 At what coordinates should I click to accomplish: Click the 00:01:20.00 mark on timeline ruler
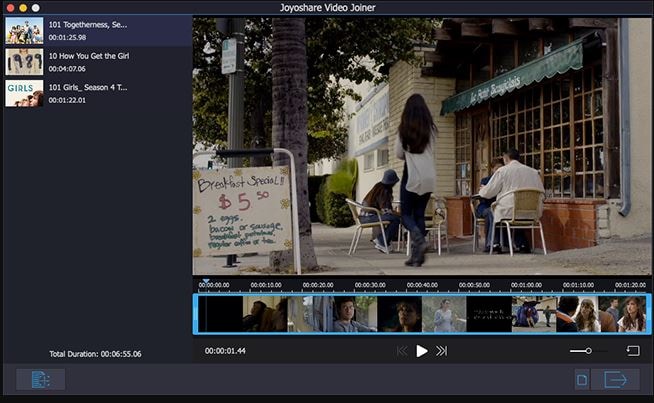point(630,285)
